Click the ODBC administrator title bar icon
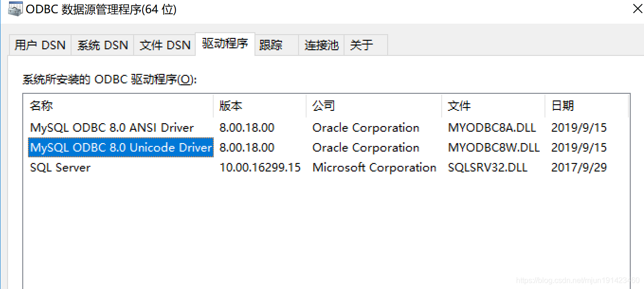 (x=16, y=8)
